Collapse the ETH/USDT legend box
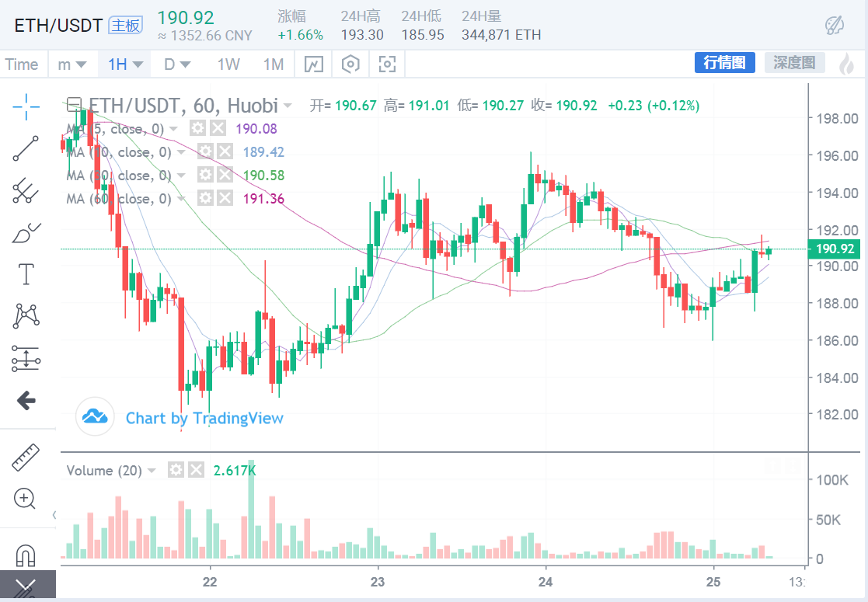This screenshot has width=868, height=602. pos(74,105)
